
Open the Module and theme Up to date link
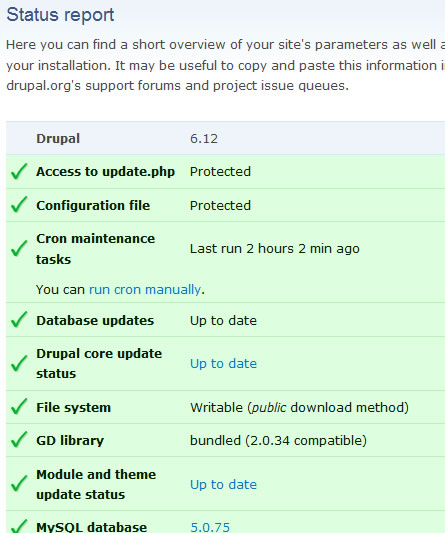223,484
